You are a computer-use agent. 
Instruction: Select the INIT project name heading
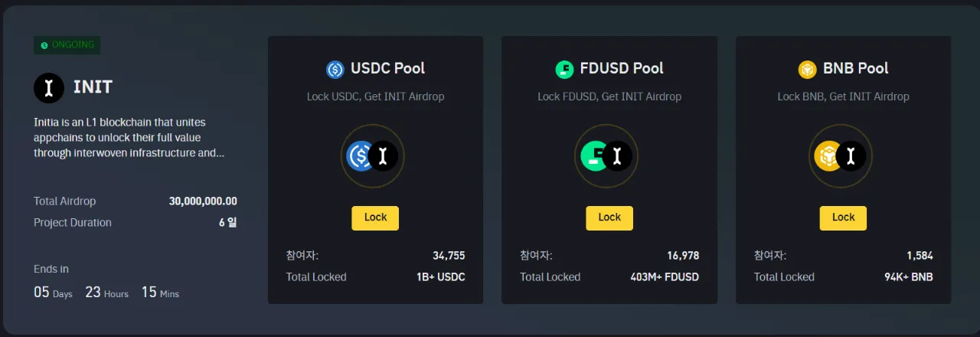93,87
